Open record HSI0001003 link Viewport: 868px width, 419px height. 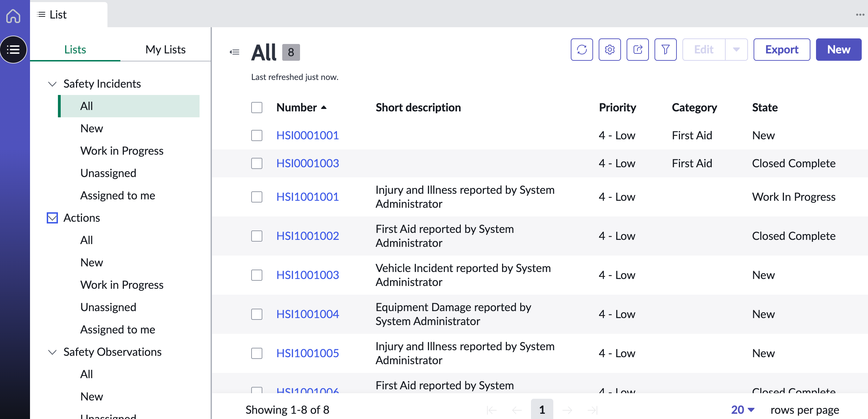[307, 163]
